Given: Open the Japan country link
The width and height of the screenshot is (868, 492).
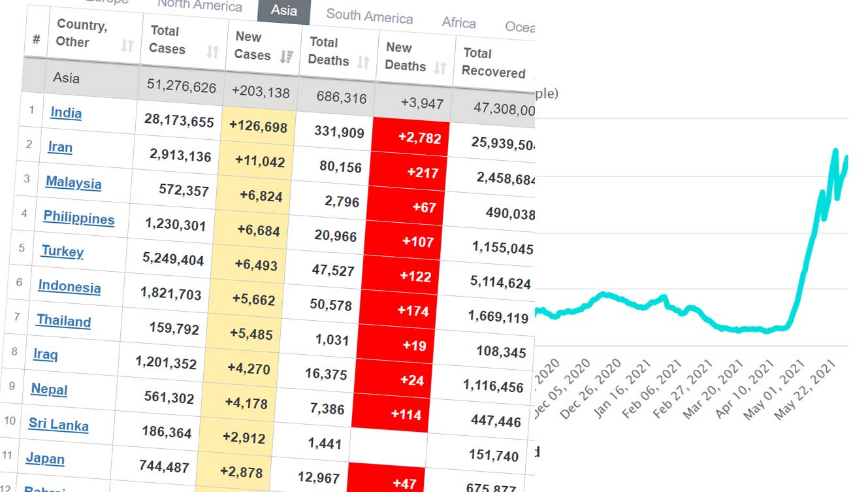Looking at the screenshot, I should (45, 459).
